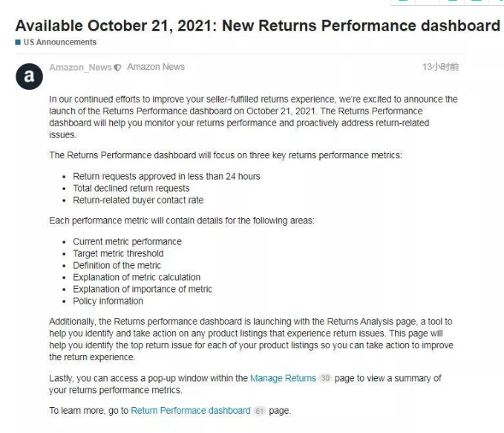The image size is (504, 433).
Task: Click the Explanation of metric calculation bullet
Action: (137, 277)
